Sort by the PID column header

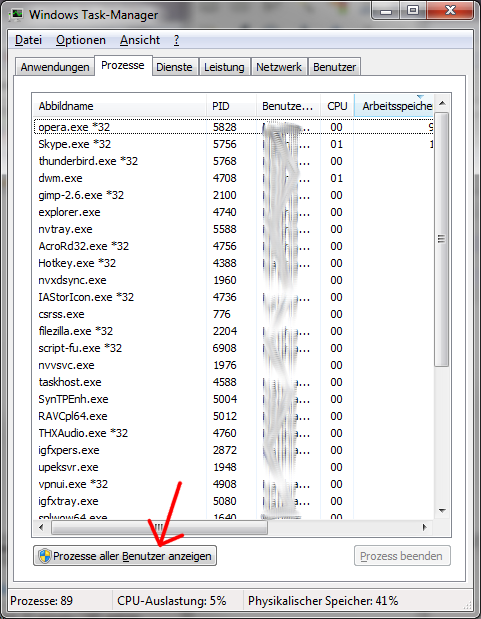click(231, 106)
